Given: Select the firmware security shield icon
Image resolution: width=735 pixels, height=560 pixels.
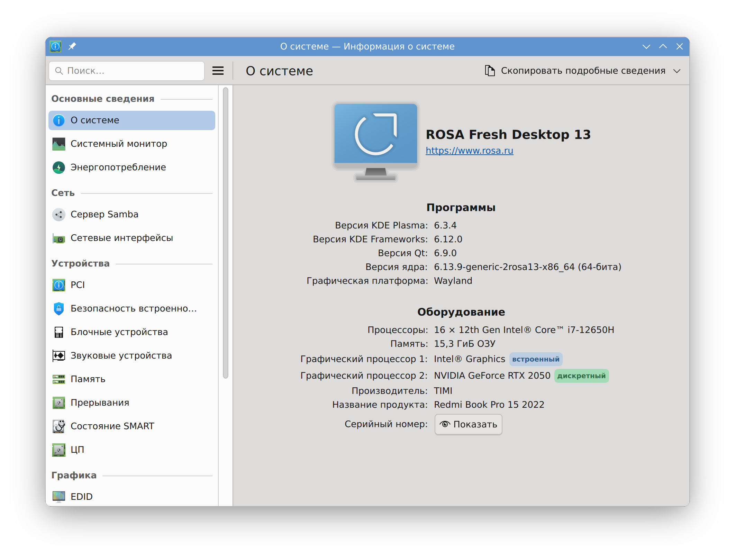Looking at the screenshot, I should point(58,309).
